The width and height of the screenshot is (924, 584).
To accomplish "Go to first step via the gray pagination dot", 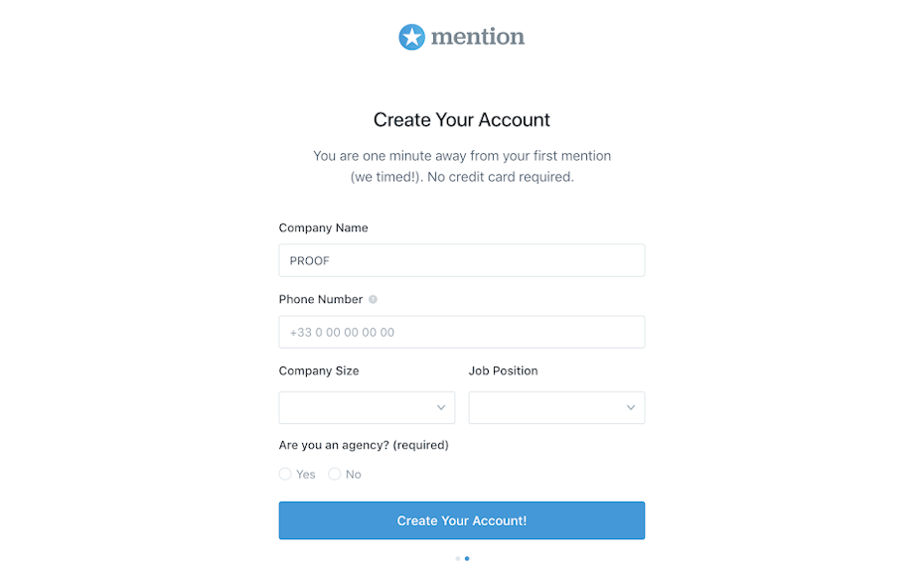I will (457, 558).
